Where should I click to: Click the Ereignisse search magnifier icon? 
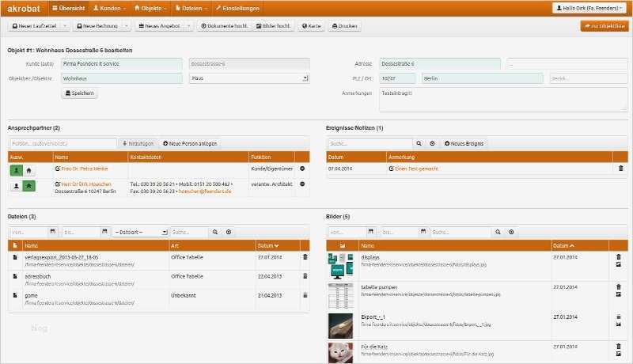point(419,143)
